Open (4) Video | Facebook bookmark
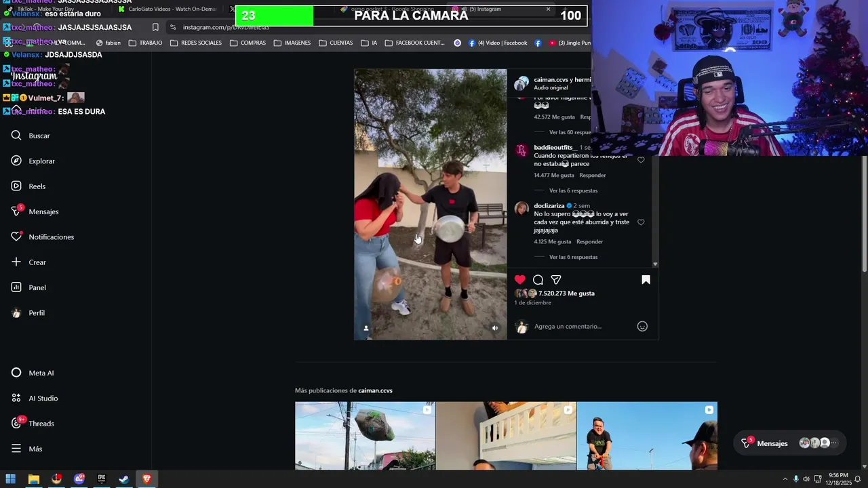 point(497,43)
